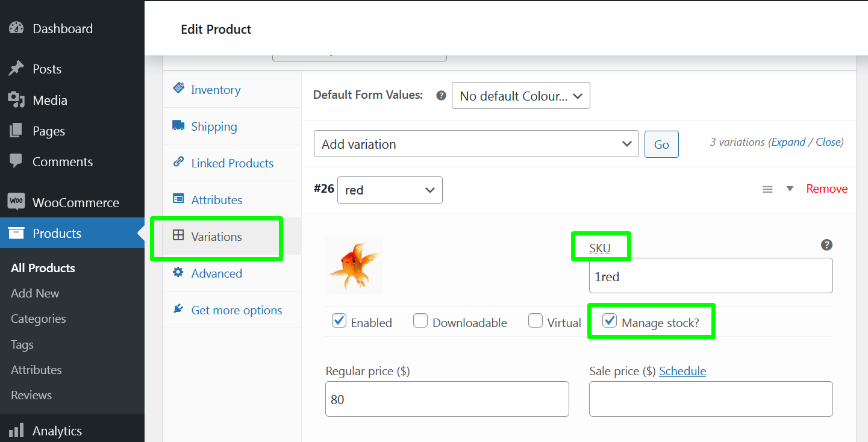This screenshot has height=442, width=868.
Task: Switch to the Linked Products tab
Action: point(232,163)
